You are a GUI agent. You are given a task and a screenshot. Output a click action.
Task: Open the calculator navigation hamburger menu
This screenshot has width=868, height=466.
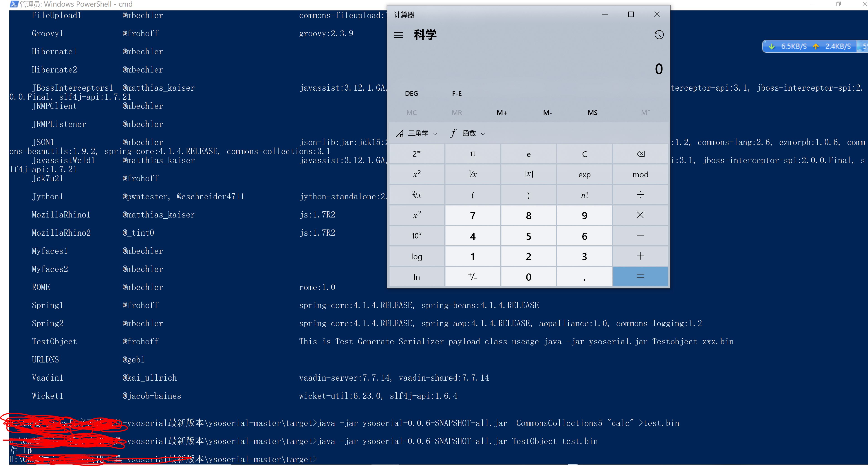click(398, 35)
